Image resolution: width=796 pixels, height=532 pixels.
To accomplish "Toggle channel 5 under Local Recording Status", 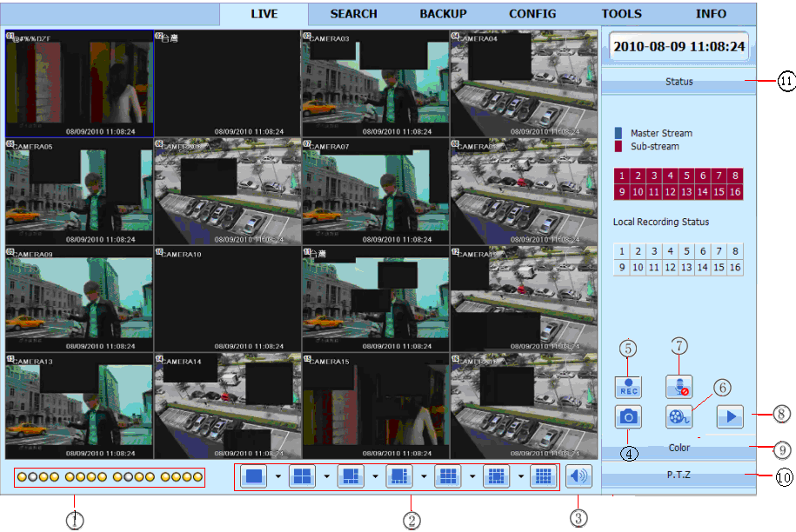I will point(686,251).
